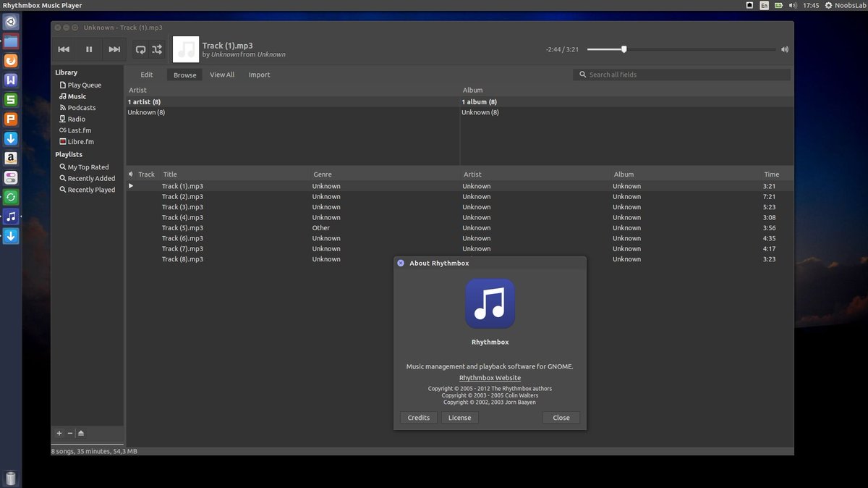
Task: Open the Edit menu button
Action: point(147,75)
